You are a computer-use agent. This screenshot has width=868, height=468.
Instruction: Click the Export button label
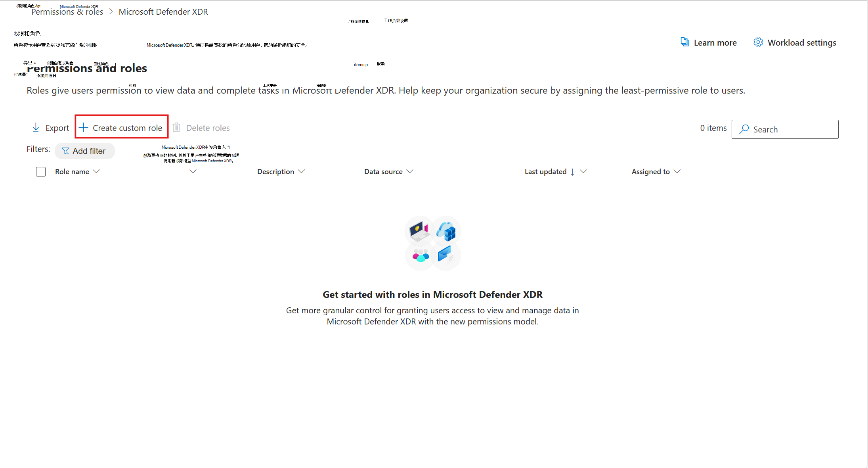[x=57, y=128]
